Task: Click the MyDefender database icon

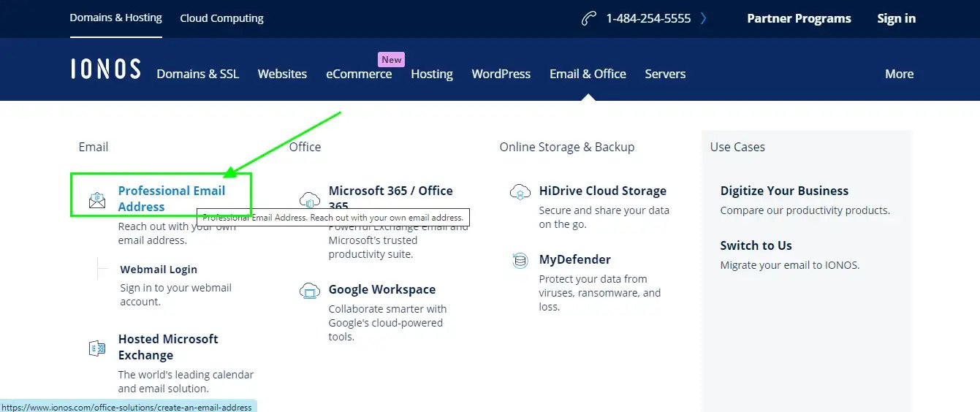Action: [x=520, y=260]
